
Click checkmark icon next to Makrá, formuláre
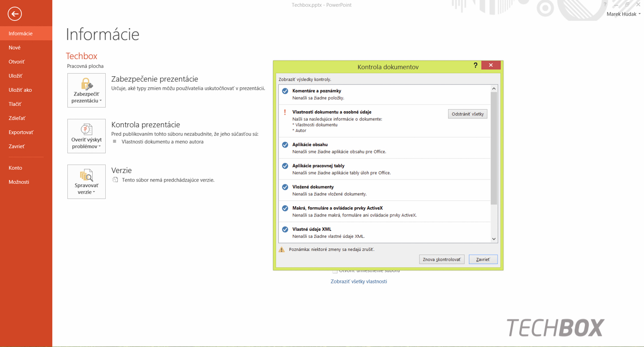pos(285,208)
